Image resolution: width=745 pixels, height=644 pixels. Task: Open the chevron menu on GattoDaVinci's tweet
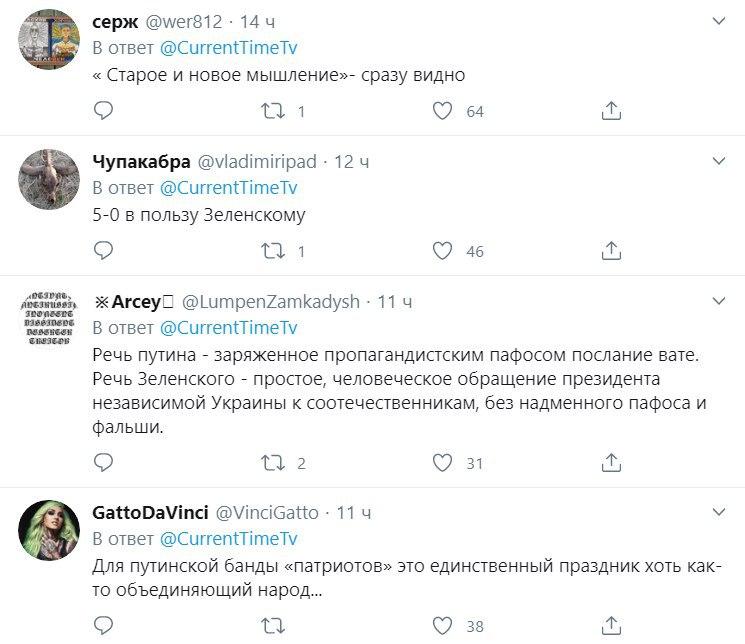click(x=718, y=512)
